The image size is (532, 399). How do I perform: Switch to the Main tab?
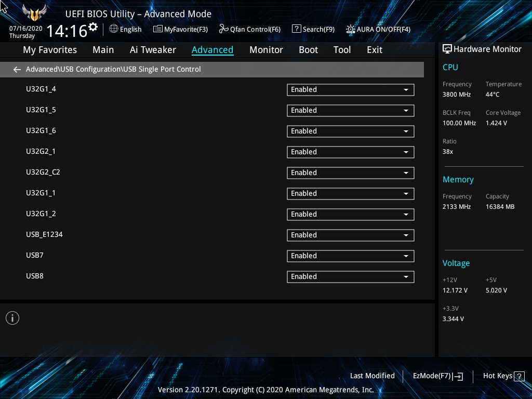(103, 50)
